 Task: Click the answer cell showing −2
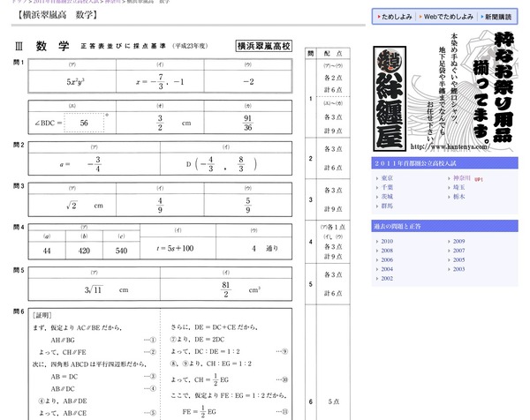coord(248,82)
